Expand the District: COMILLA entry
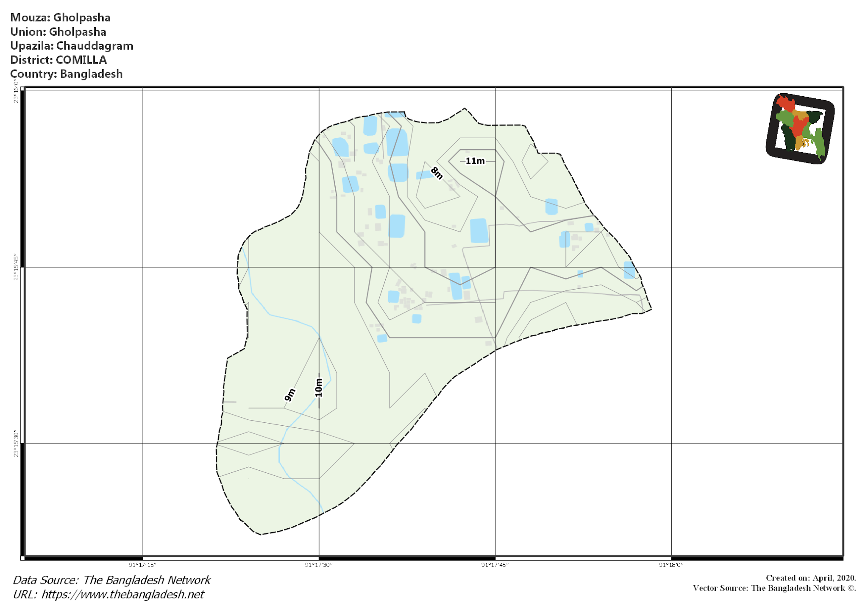This screenshot has height=614, width=868. click(58, 60)
